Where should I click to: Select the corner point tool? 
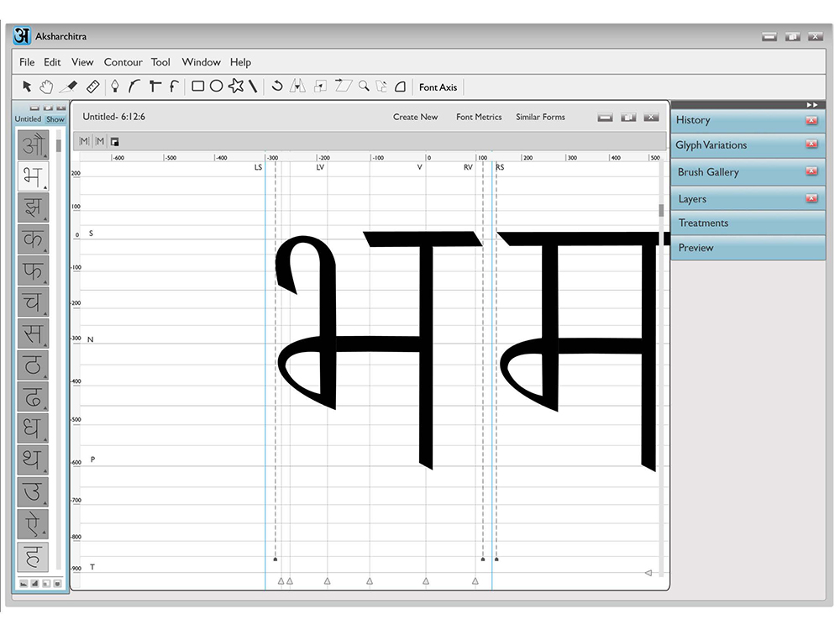pos(155,87)
